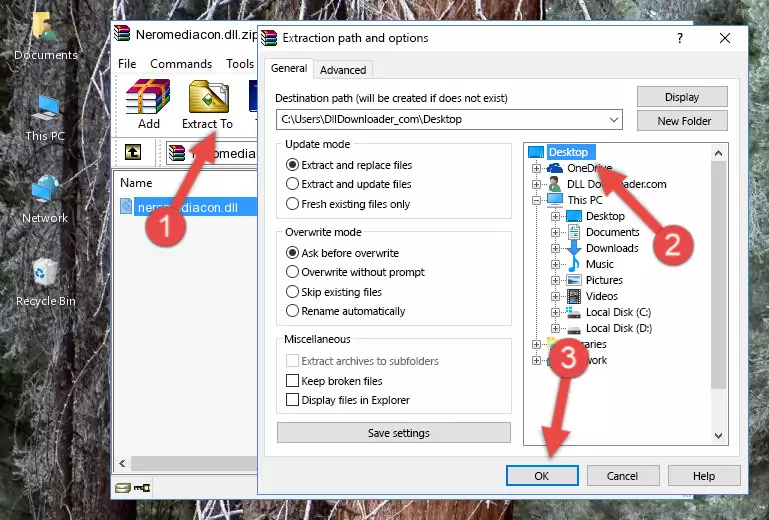Click the key icon in WinRAR status bar
This screenshot has height=520, width=769.
tap(142, 488)
